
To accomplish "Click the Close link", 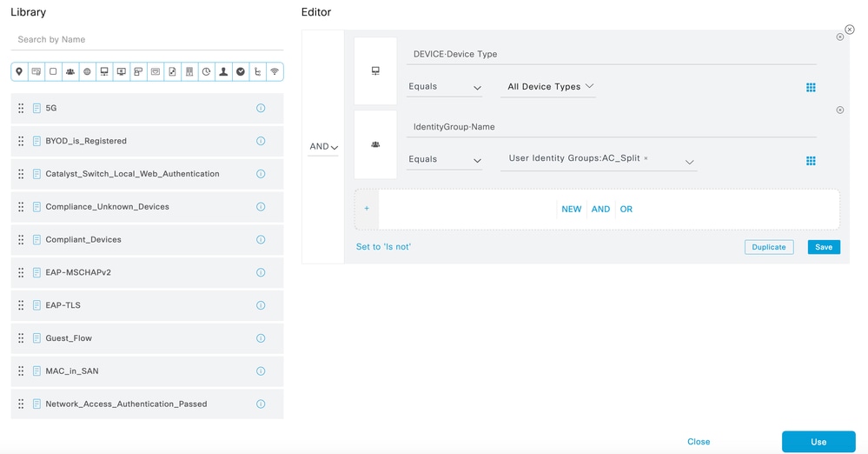I will point(699,442).
